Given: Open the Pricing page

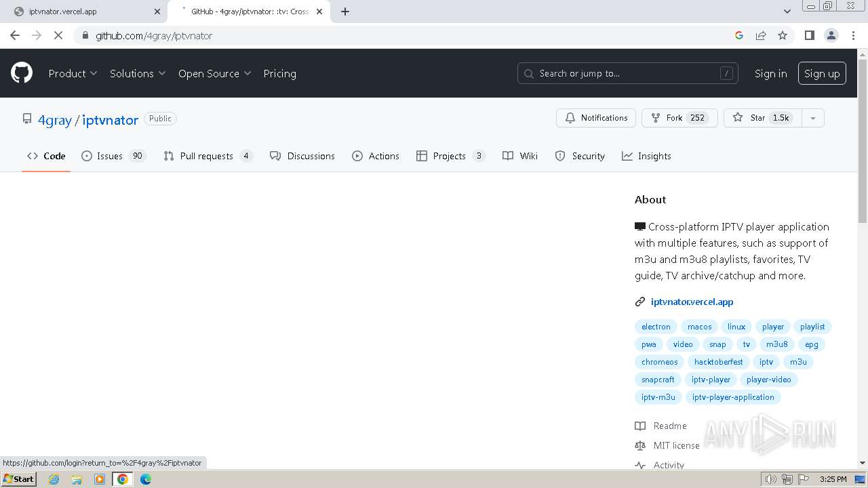Looking at the screenshot, I should pos(279,73).
